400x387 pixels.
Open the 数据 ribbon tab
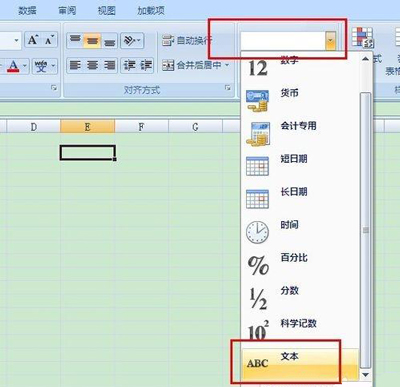pos(27,11)
